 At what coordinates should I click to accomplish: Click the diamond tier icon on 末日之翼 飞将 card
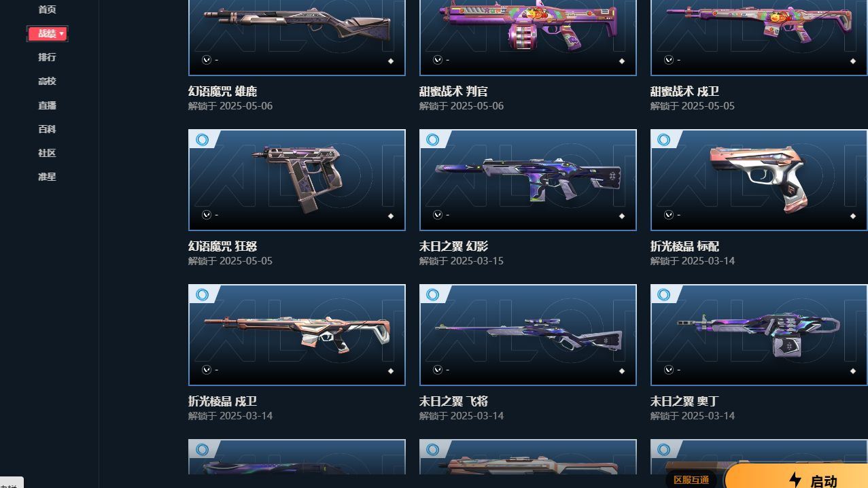pos(622,371)
